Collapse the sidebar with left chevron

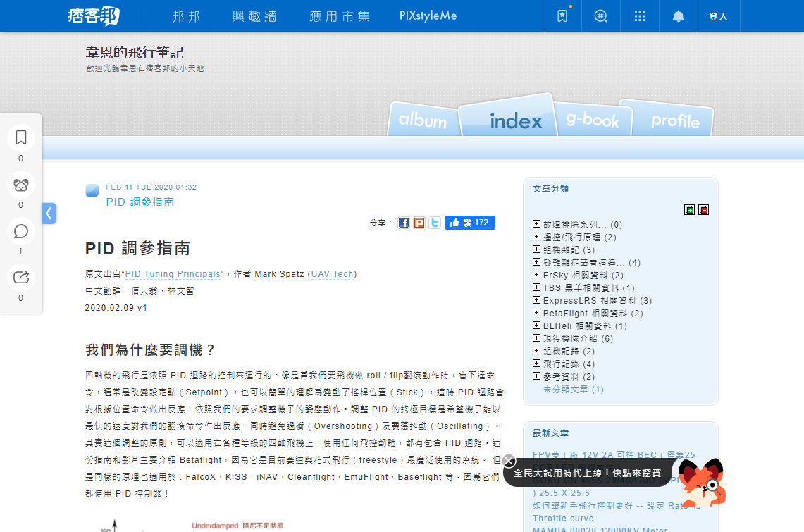point(49,214)
